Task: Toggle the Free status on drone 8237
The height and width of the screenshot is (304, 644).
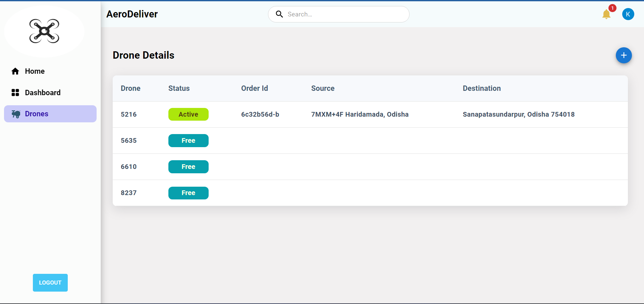Action: coord(188,193)
